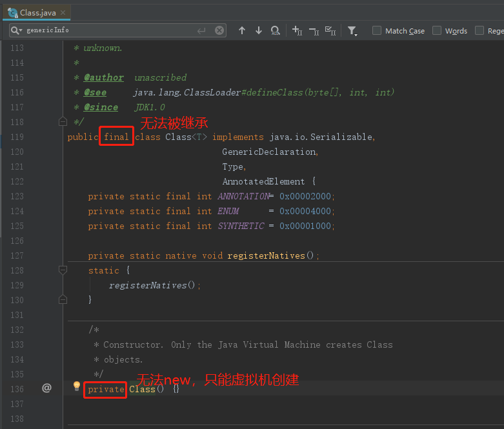Select all occurrences

click(x=330, y=30)
